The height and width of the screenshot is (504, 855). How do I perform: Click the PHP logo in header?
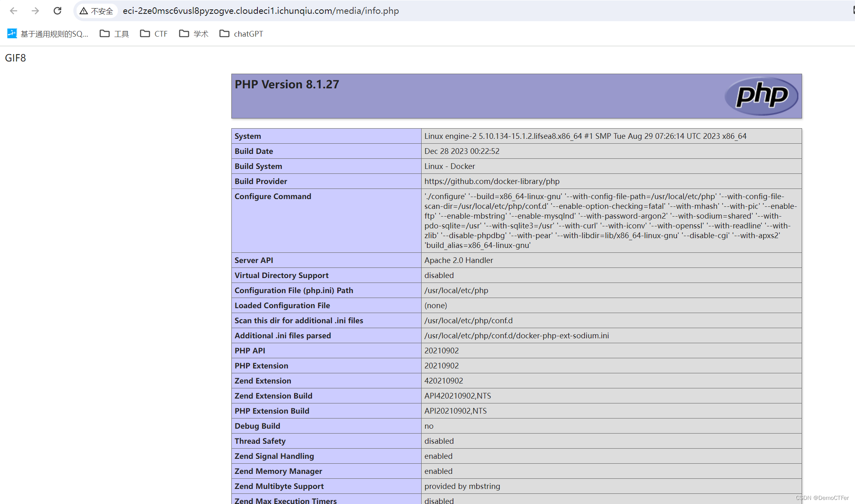[x=761, y=96]
